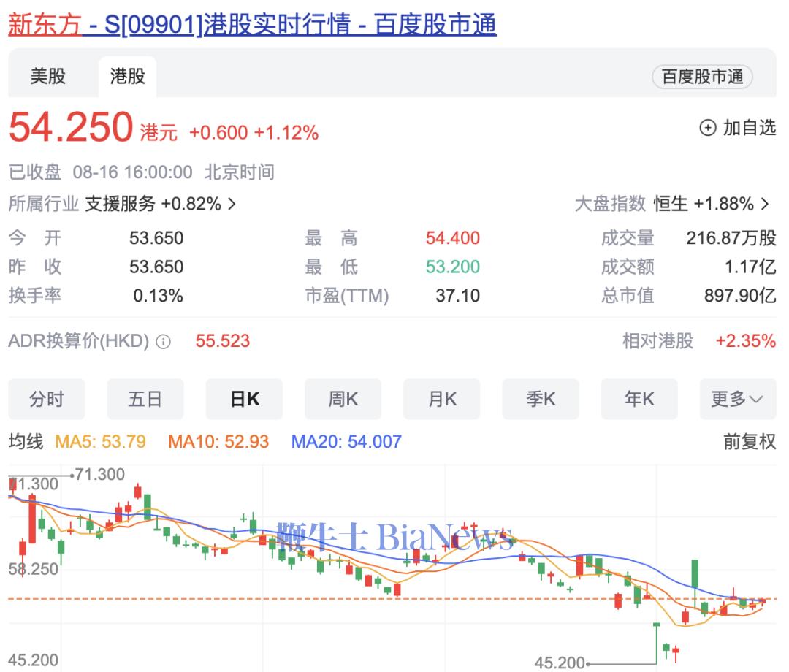Click MA5: 53.79 indicator label
The image size is (789, 672).
pos(100,442)
